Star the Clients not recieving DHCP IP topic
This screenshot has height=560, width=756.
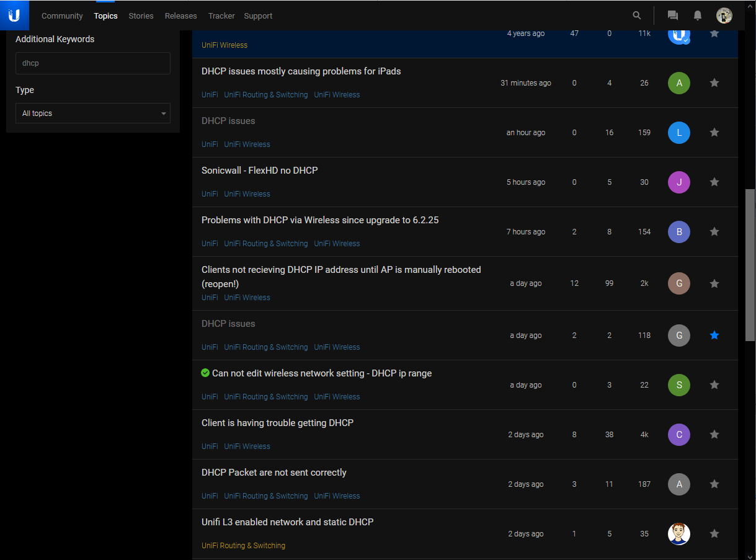click(x=714, y=283)
